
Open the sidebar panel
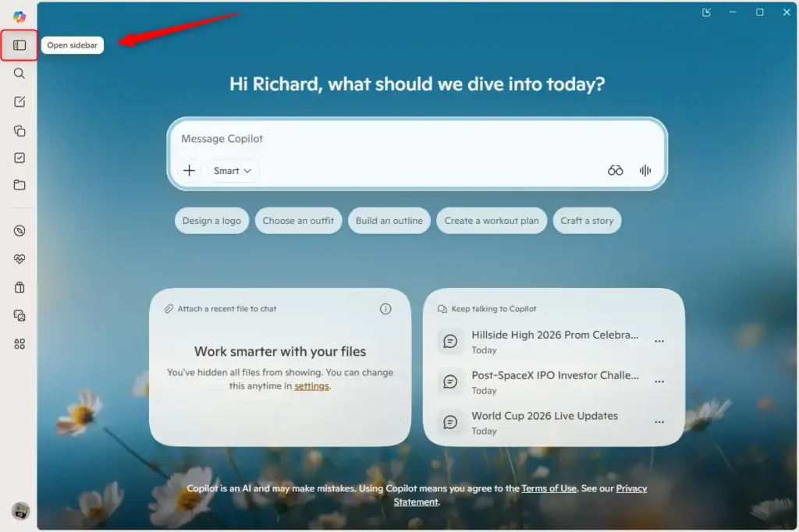(x=20, y=45)
